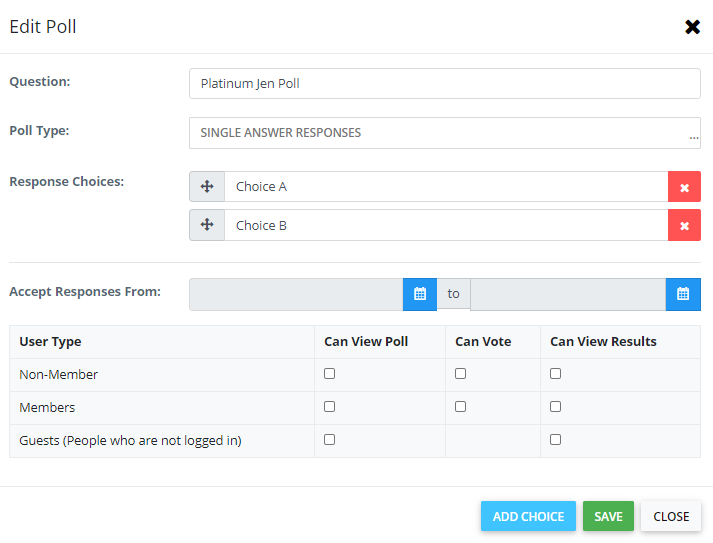This screenshot has height=543, width=713.
Task: Click the Add Choice button
Action: [x=528, y=516]
